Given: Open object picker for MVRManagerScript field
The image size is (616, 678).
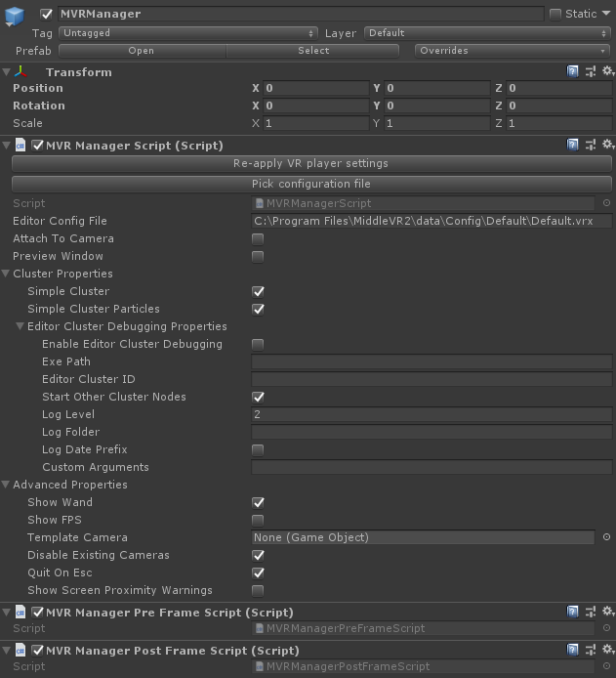Looking at the screenshot, I should (606, 203).
